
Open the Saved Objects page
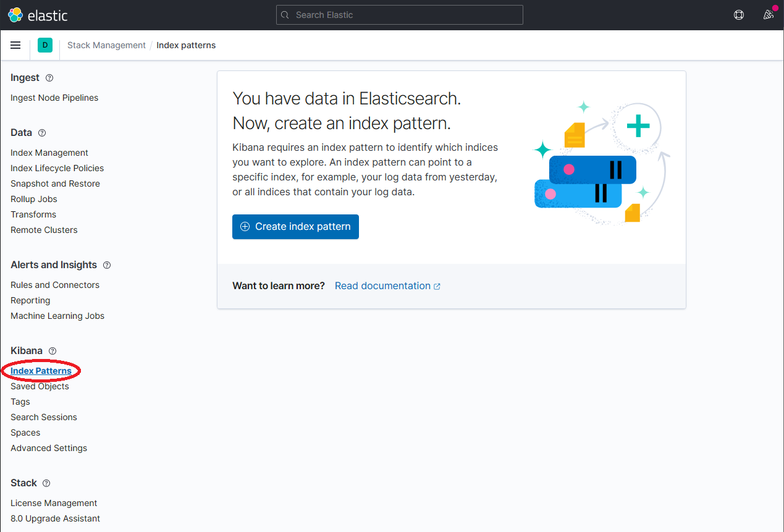(40, 386)
